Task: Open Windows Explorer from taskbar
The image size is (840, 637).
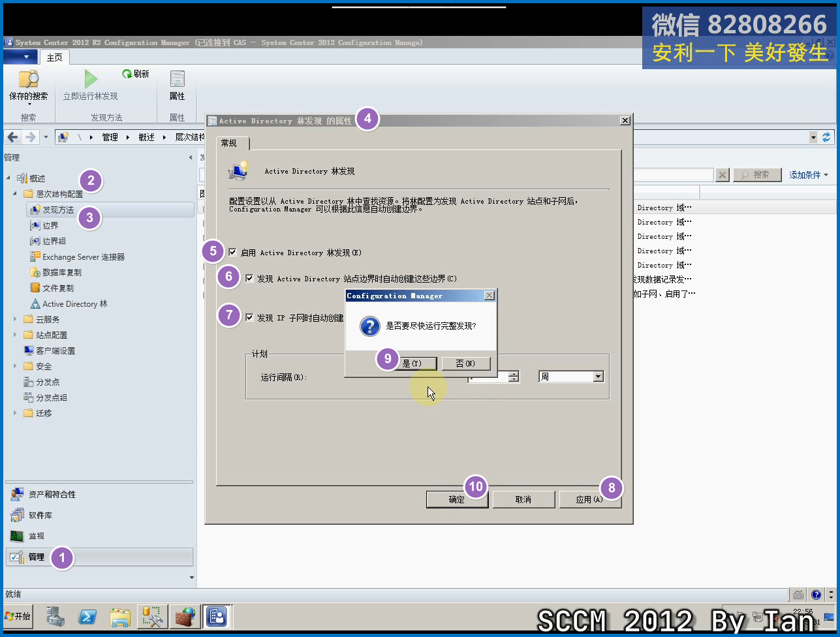Action: tap(120, 616)
